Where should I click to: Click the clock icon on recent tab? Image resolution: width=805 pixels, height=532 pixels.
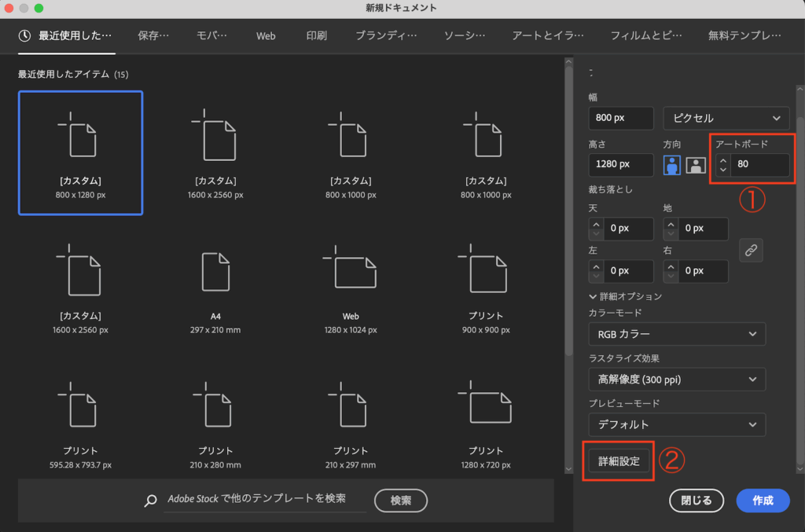click(25, 35)
